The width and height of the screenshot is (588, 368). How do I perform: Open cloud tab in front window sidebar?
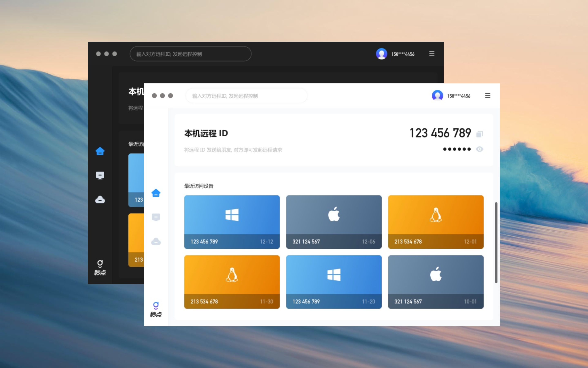(x=156, y=241)
